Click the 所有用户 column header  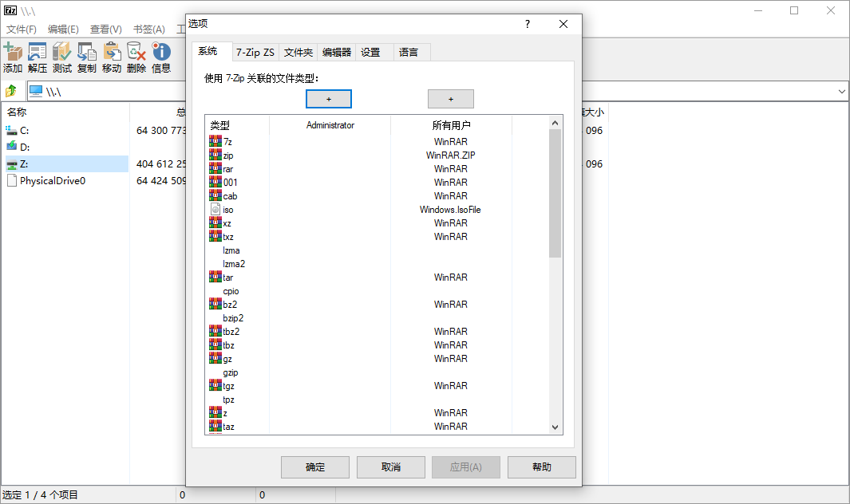click(x=451, y=125)
